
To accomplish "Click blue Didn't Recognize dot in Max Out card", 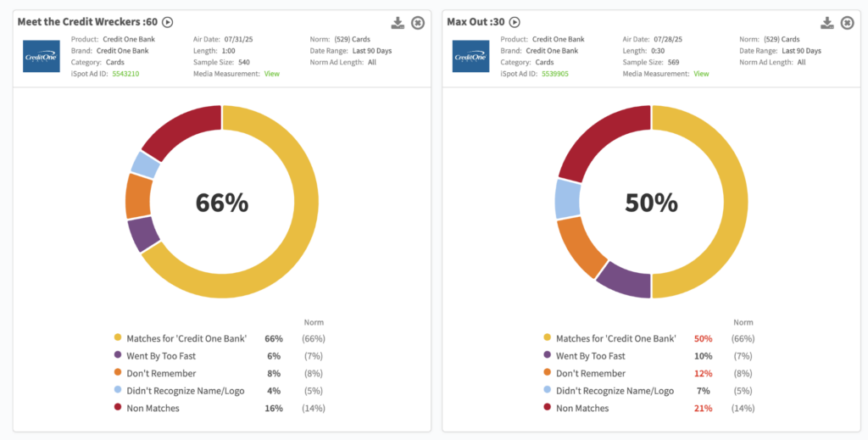I will (547, 390).
